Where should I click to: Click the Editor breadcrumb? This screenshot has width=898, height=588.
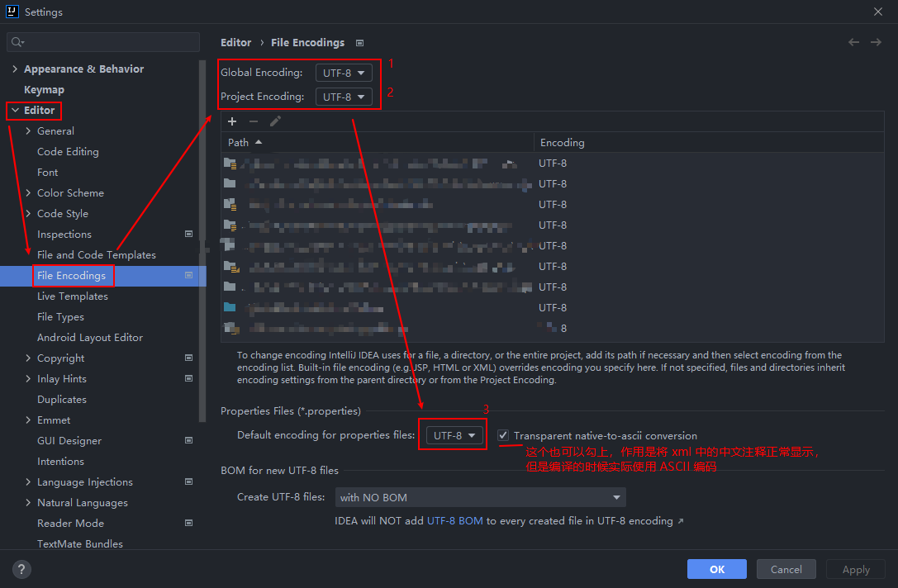236,43
